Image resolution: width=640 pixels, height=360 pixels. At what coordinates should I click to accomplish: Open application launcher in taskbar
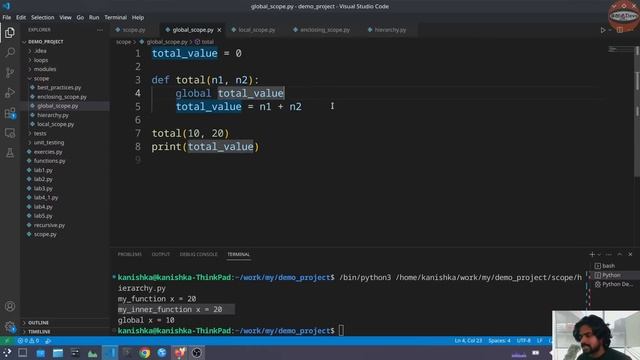pyautogui.click(x=7, y=353)
